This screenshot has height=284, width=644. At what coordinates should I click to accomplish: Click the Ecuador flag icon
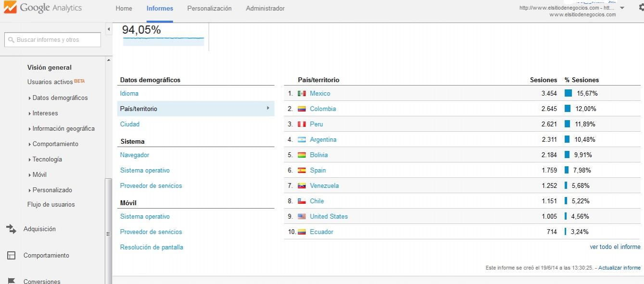click(302, 232)
